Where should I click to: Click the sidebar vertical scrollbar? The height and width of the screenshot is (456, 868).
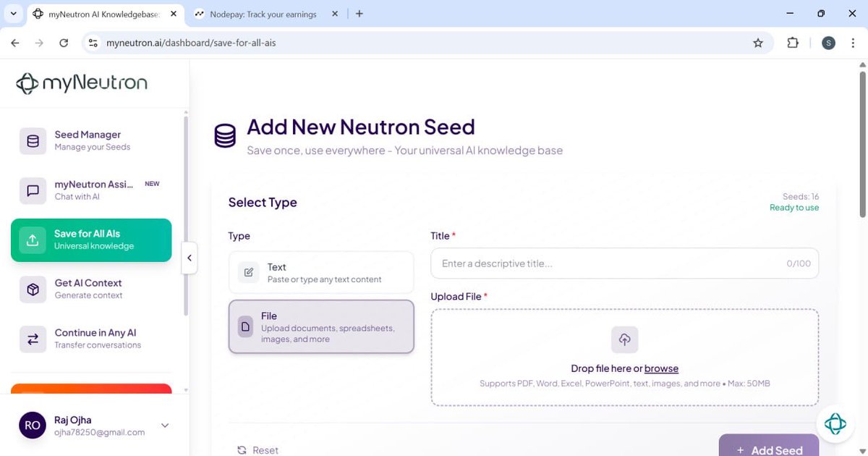point(186,216)
